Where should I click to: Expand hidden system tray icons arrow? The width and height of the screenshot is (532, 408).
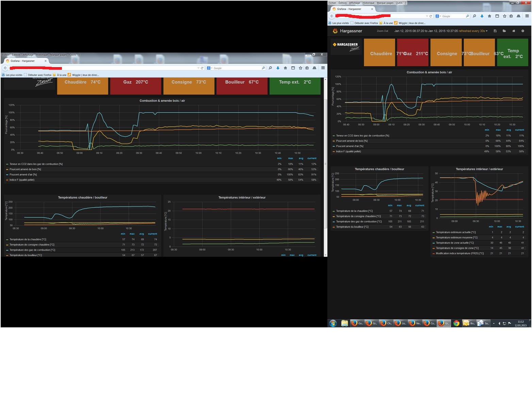point(494,324)
